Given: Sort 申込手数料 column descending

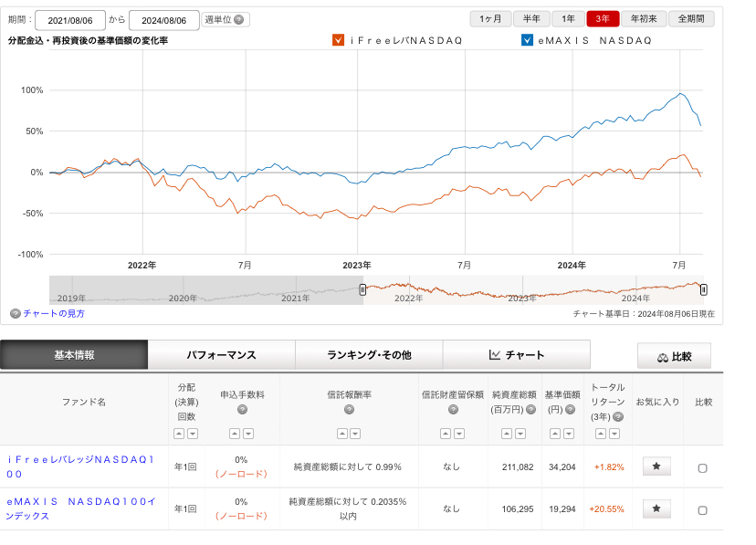Looking at the screenshot, I should (248, 434).
